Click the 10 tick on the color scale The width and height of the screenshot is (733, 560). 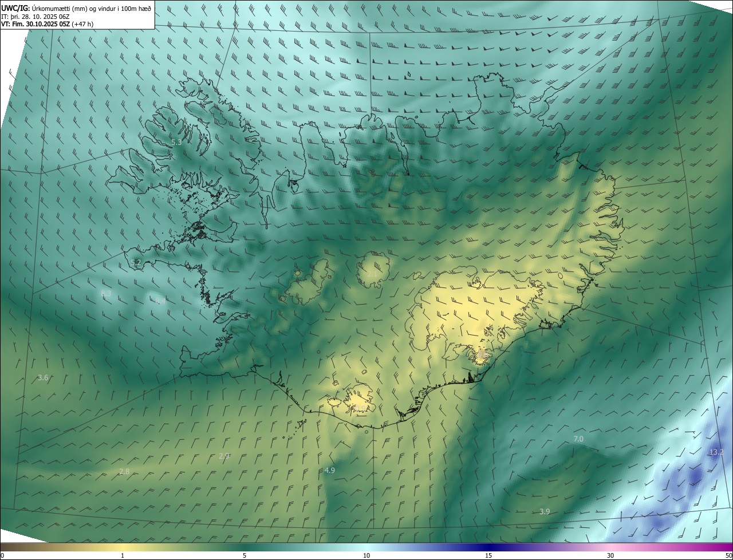(366, 555)
